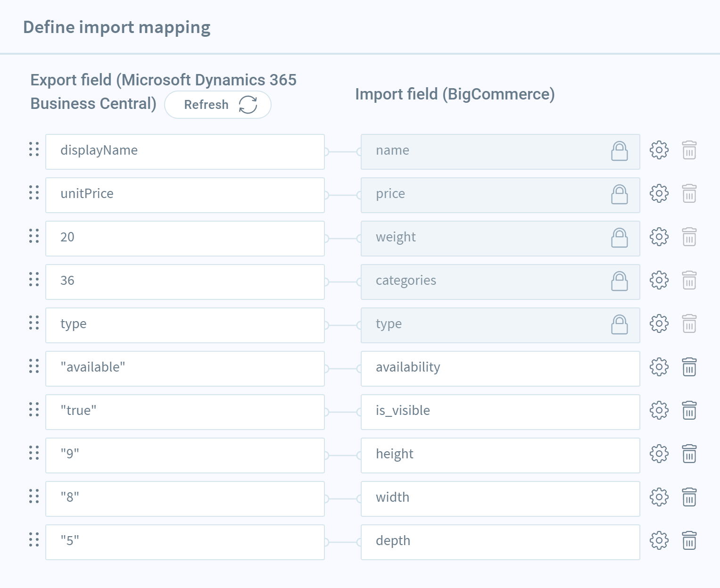Viewport: 720px width, 588px height.
Task: Delete the width mapping row
Action: click(x=689, y=497)
